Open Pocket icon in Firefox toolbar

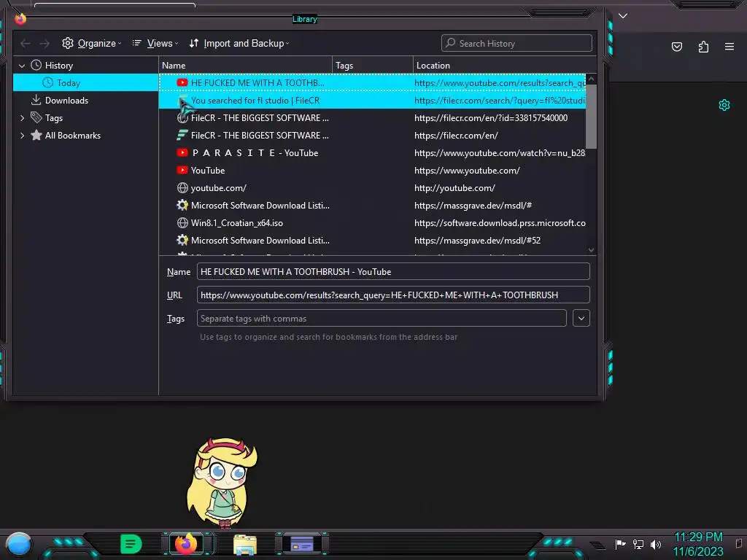pyautogui.click(x=676, y=47)
